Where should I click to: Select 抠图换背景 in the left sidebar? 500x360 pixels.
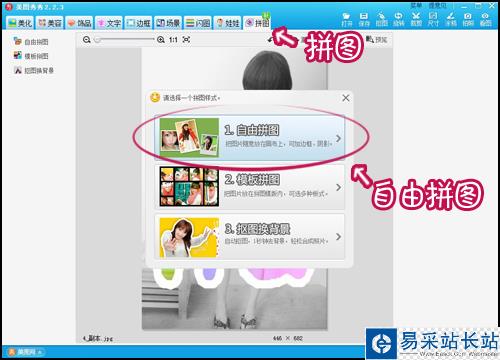tap(33, 70)
